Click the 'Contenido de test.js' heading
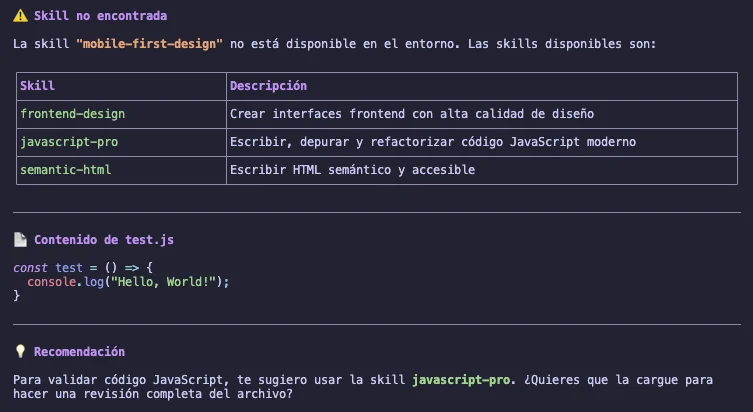 coord(104,240)
